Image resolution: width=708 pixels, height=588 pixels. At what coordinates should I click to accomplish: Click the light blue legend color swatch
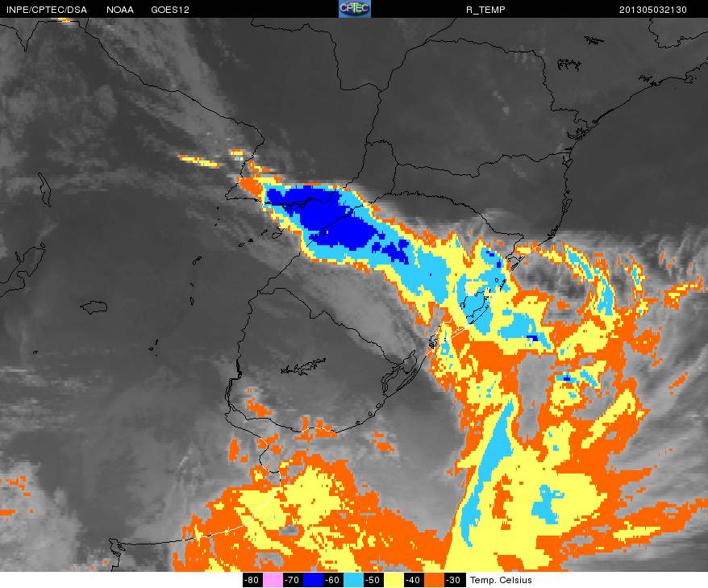[x=352, y=580]
